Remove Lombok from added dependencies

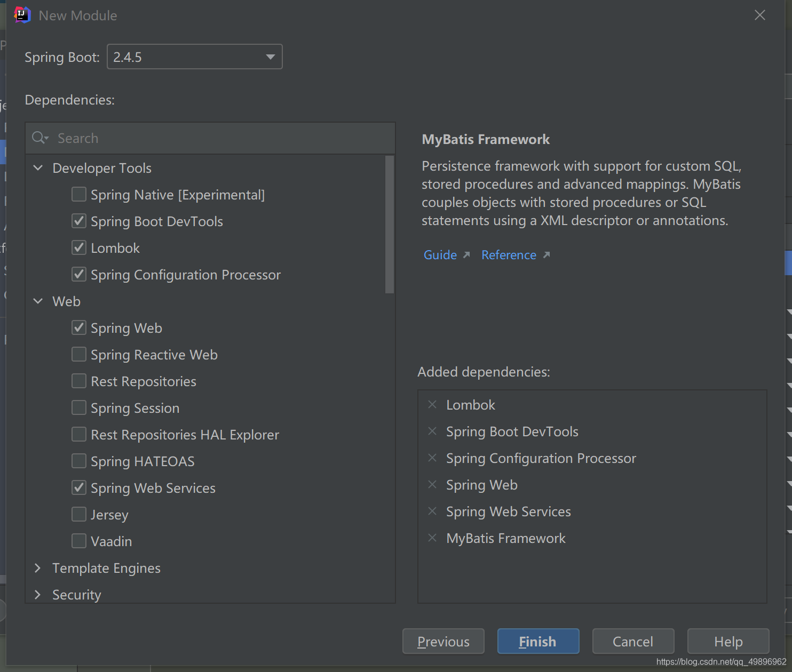pyautogui.click(x=432, y=405)
